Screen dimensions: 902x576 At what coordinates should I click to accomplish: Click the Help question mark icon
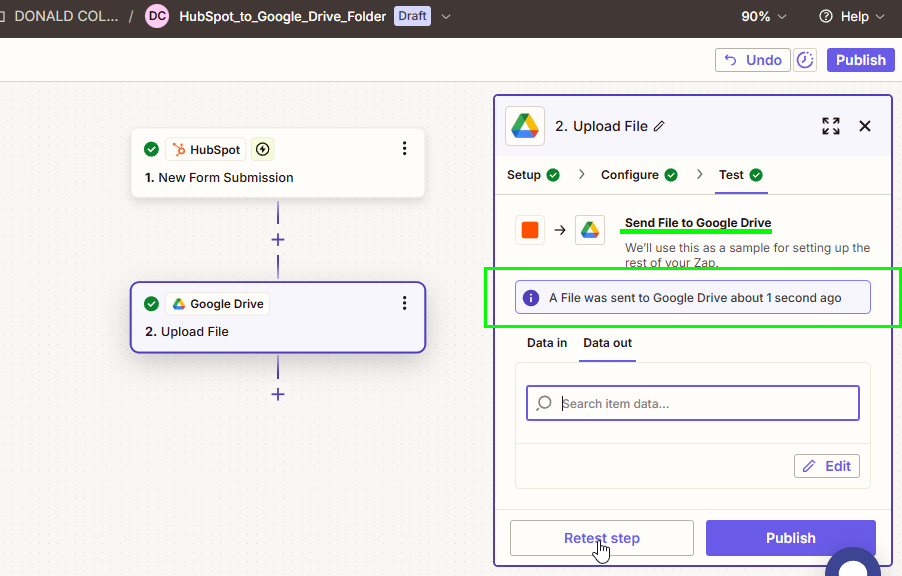(825, 17)
